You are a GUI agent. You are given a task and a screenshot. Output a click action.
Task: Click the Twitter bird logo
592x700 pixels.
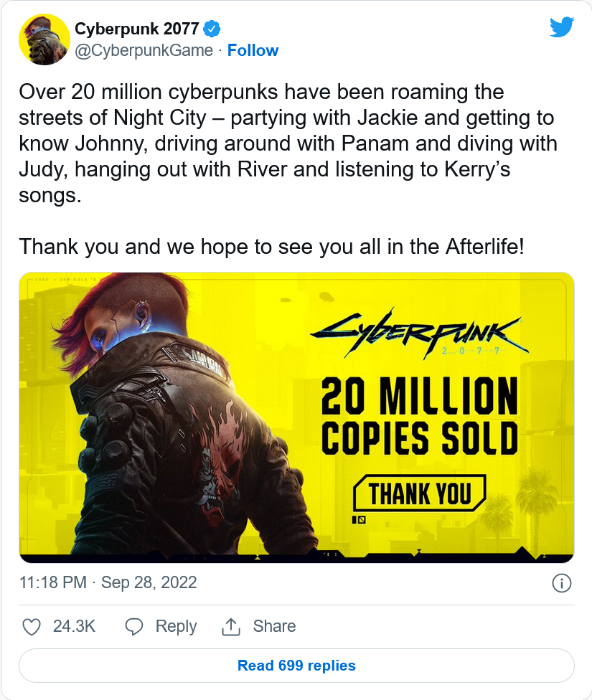[562, 28]
